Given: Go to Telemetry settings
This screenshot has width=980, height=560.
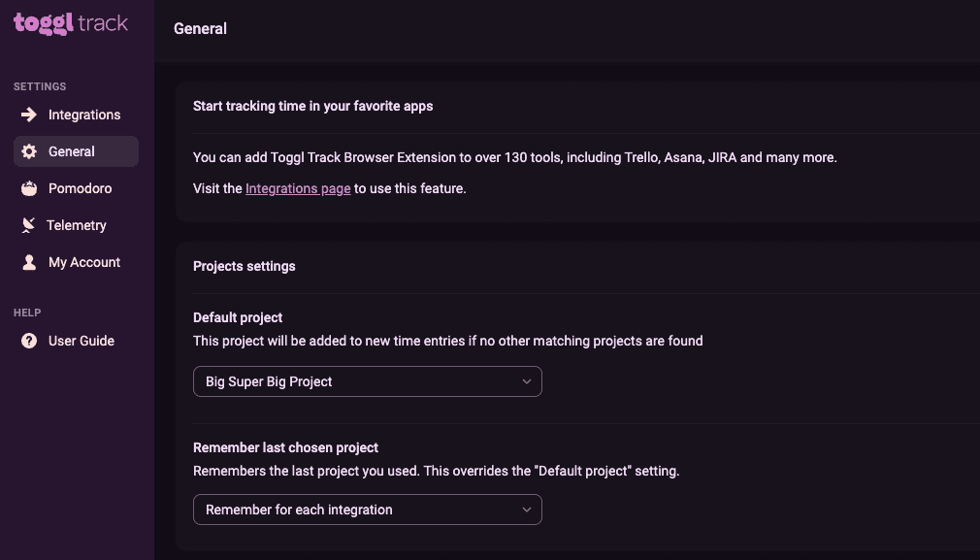Looking at the screenshot, I should (x=77, y=225).
